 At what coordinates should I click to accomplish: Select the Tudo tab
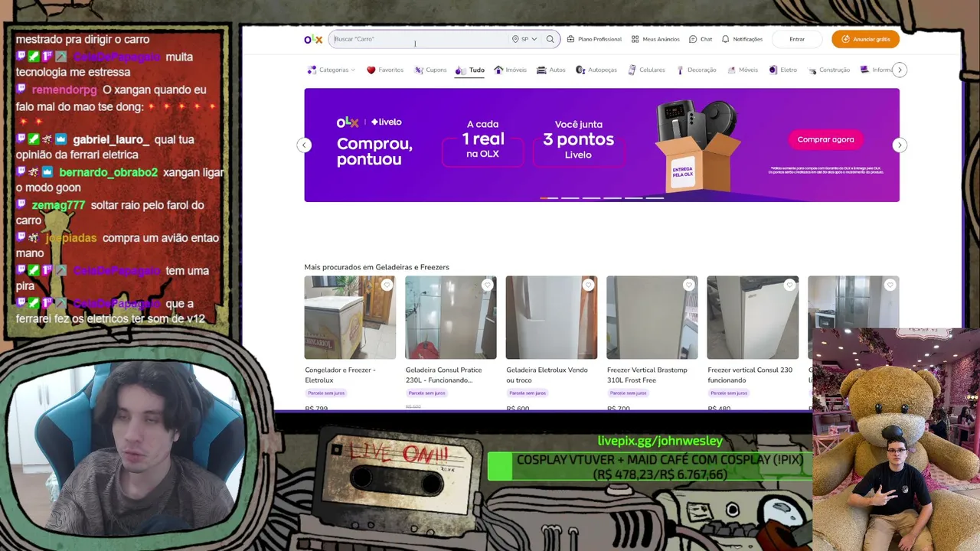pos(469,70)
